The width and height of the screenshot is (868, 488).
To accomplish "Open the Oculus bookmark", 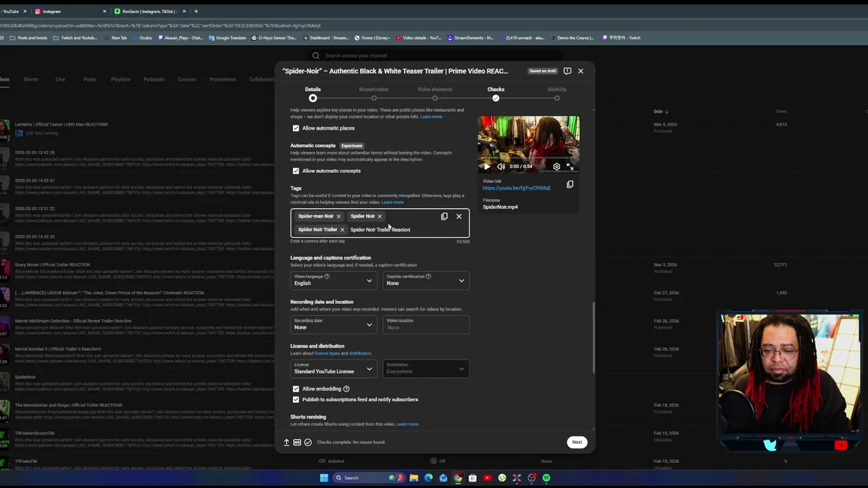I will click(142, 38).
